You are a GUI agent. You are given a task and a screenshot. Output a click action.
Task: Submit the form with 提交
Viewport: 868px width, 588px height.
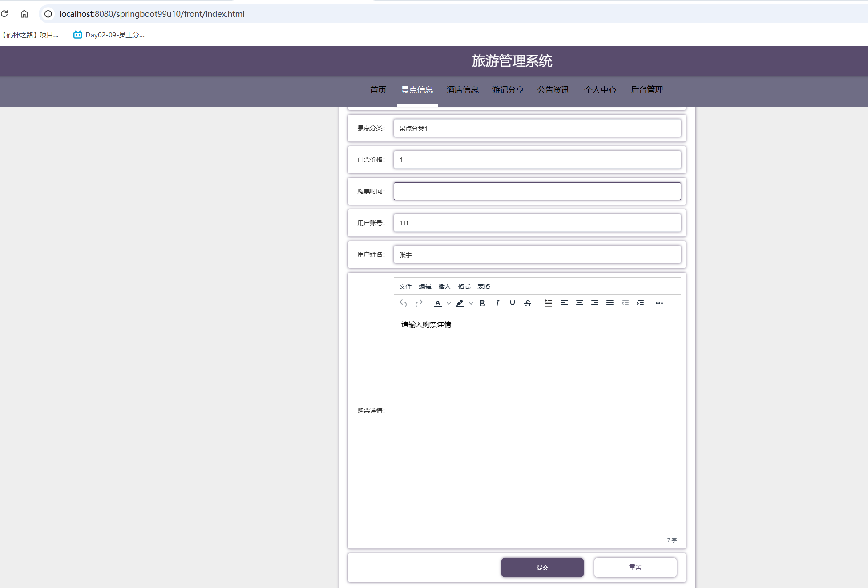[542, 568]
